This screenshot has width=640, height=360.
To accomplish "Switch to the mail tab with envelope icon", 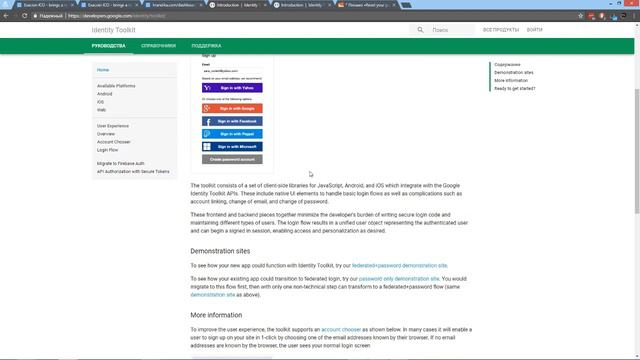I will click(x=366, y=5).
